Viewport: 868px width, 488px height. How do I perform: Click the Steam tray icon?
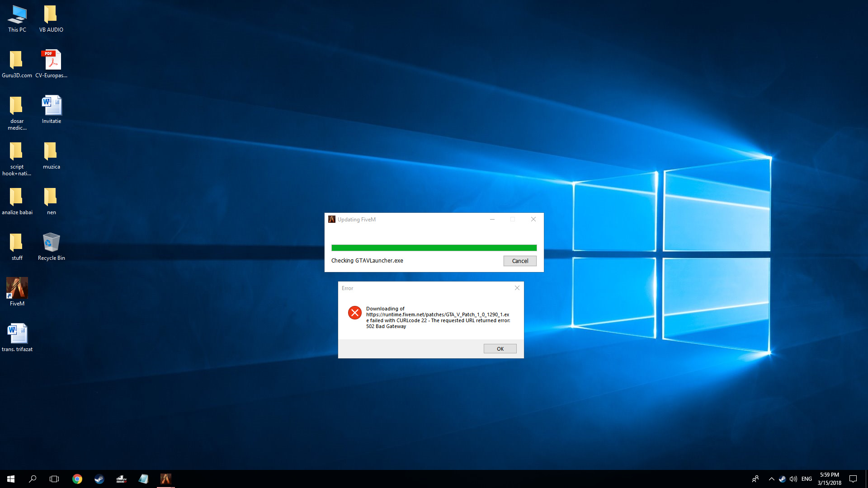pos(782,479)
